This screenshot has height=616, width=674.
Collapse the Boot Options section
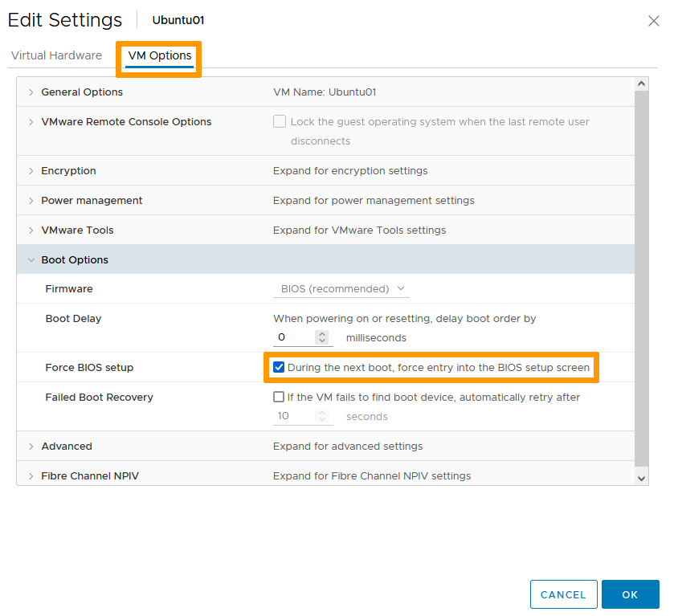(31, 260)
